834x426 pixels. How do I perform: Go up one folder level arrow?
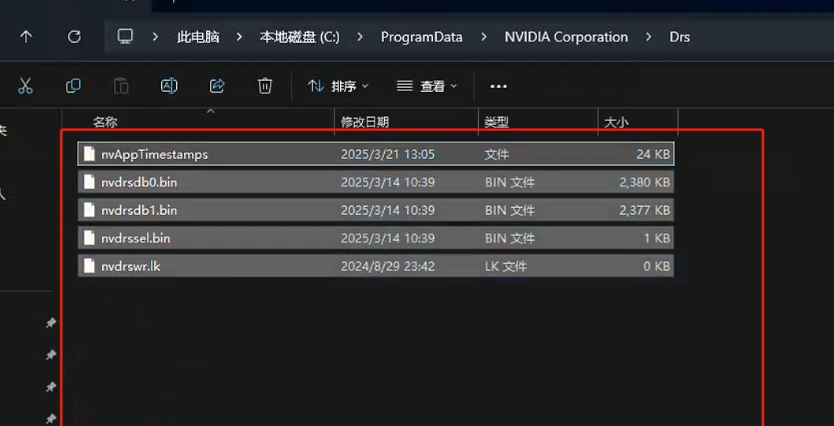[26, 37]
